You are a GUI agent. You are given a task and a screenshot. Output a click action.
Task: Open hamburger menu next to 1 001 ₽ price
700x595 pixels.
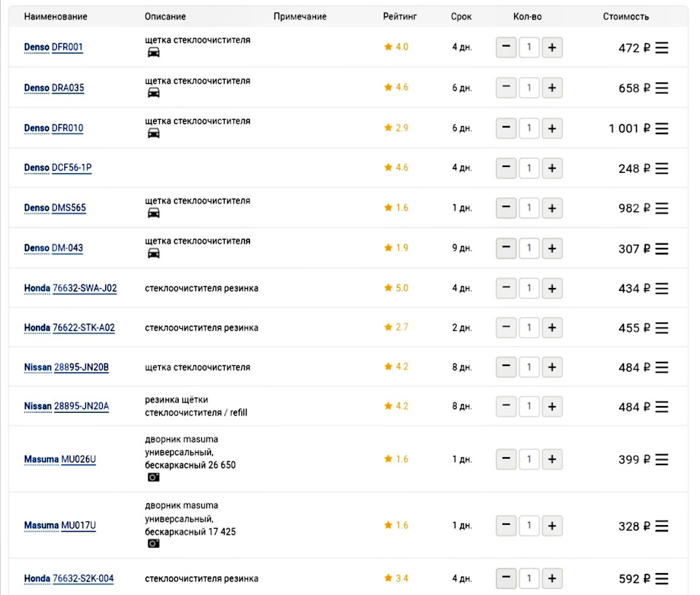(x=661, y=128)
